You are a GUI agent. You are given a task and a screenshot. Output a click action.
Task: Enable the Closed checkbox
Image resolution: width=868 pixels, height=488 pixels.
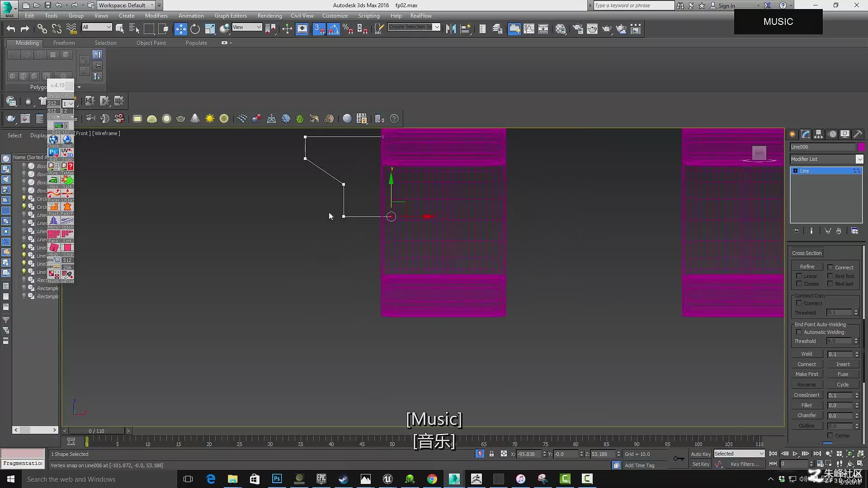pyautogui.click(x=799, y=284)
